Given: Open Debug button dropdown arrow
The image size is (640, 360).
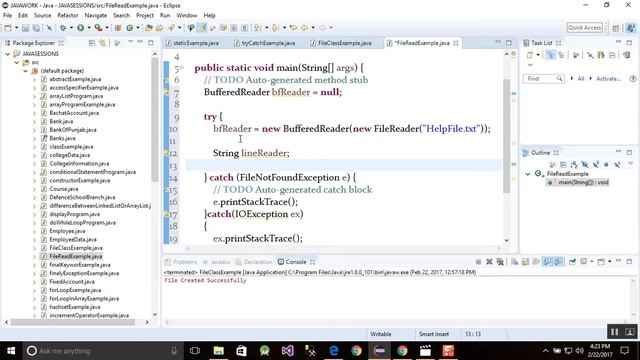Looking at the screenshot, I should click(x=71, y=28).
